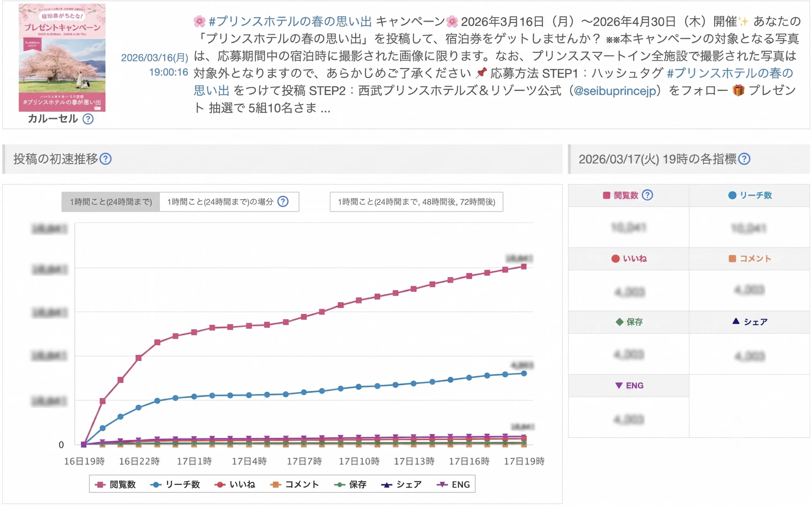Viewport: 812px width, 506px height.
Task: Hide the いいね series via legend
Action: click(x=235, y=484)
